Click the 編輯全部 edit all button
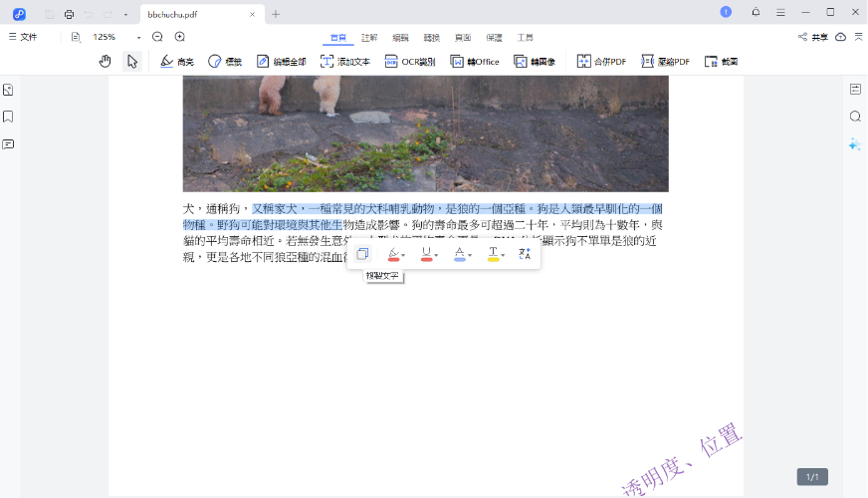The image size is (868, 498). pos(282,62)
